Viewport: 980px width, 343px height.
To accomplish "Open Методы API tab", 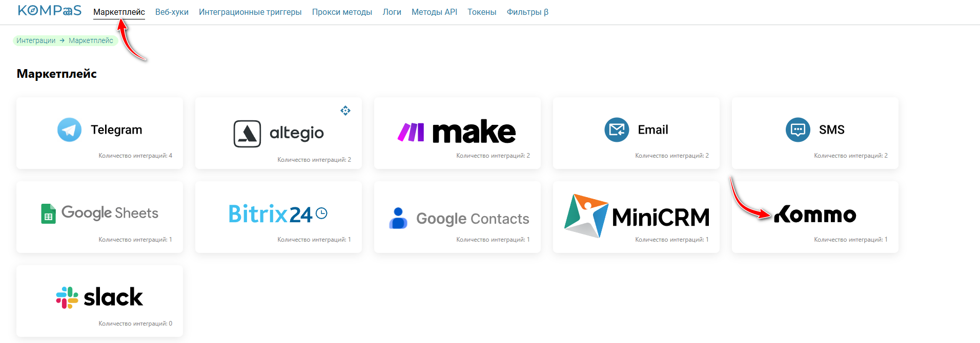I will 434,12.
